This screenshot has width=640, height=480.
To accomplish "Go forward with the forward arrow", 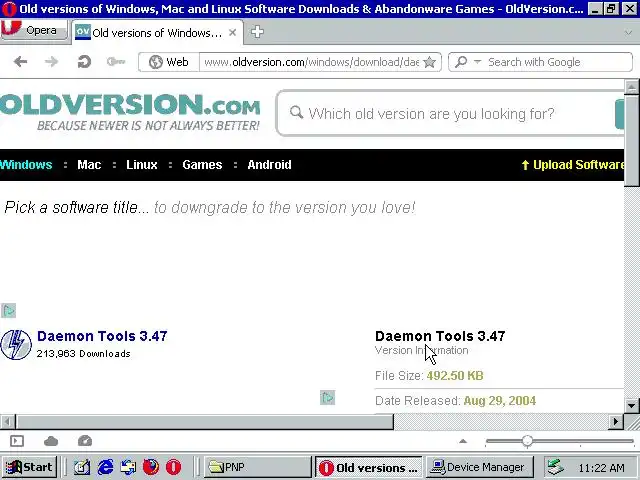I will pos(51,62).
